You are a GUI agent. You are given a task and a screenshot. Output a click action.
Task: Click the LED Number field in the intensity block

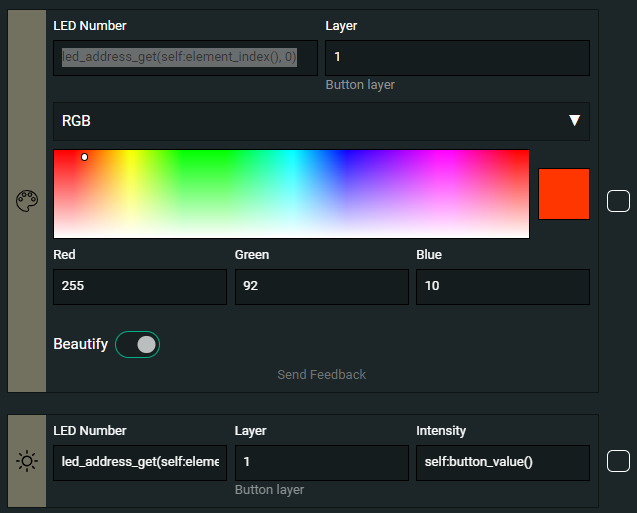(x=139, y=463)
